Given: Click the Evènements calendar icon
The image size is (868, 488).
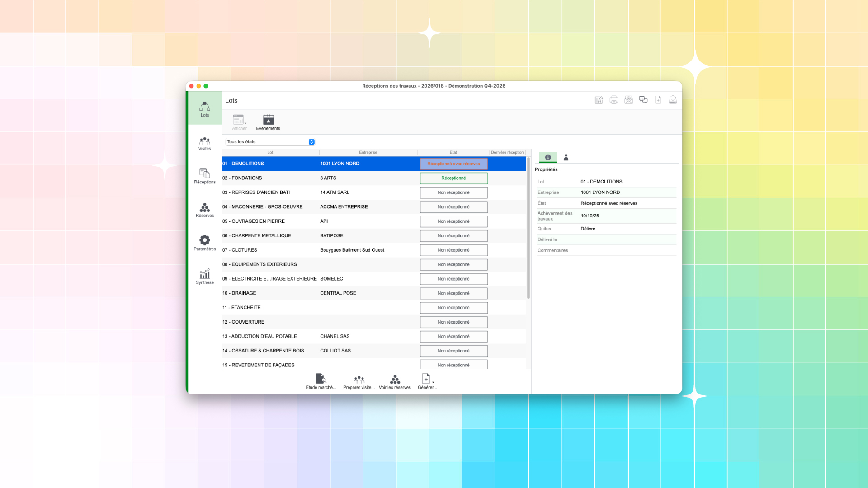Looking at the screenshot, I should 268,122.
